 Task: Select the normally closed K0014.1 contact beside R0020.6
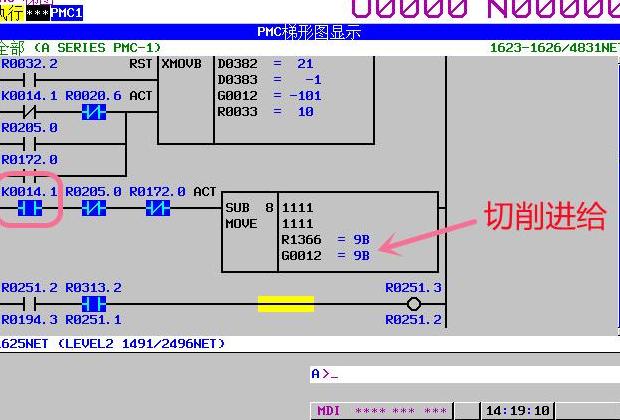(x=30, y=112)
